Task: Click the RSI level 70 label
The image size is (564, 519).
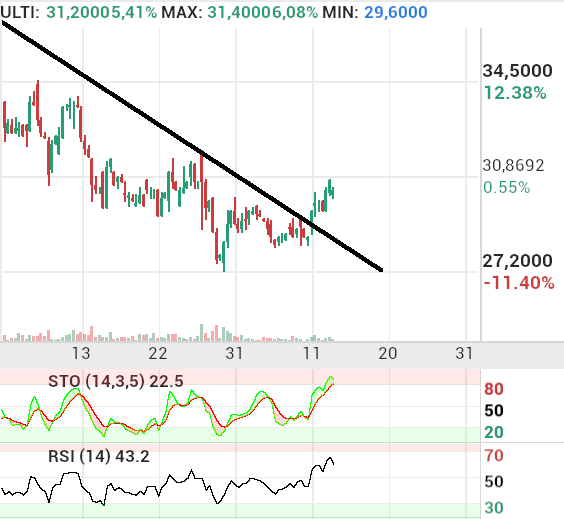Action: (494, 456)
